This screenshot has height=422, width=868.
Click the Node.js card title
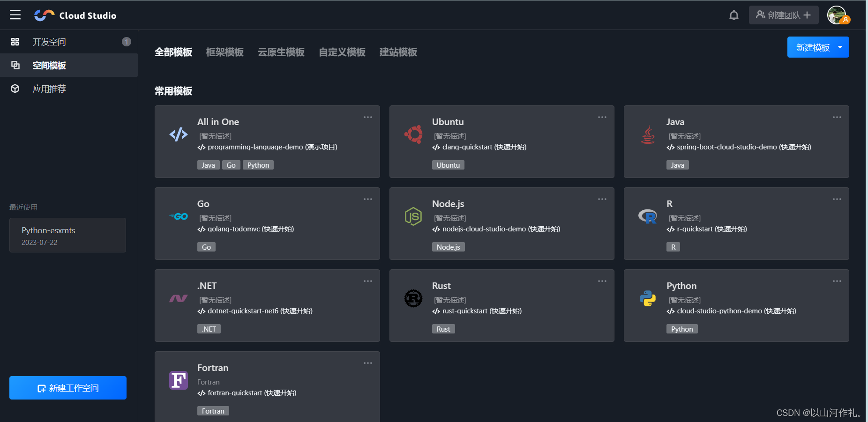[448, 204]
